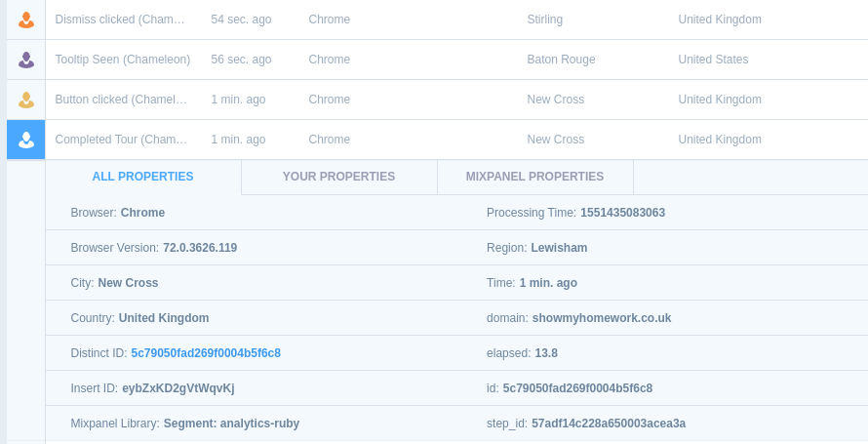868x444 pixels.
Task: Click New Cross city in Button clicked row
Action: click(x=555, y=100)
